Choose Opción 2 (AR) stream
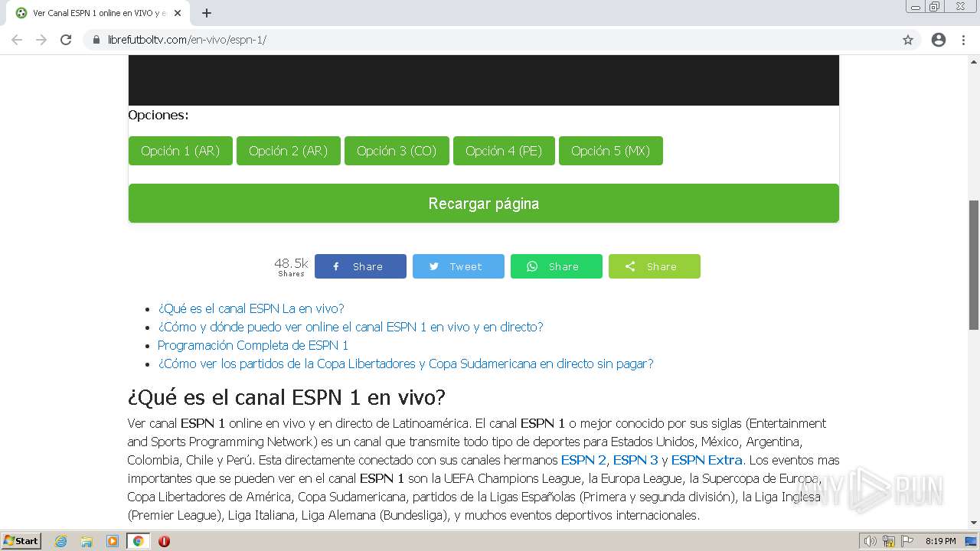 point(289,151)
